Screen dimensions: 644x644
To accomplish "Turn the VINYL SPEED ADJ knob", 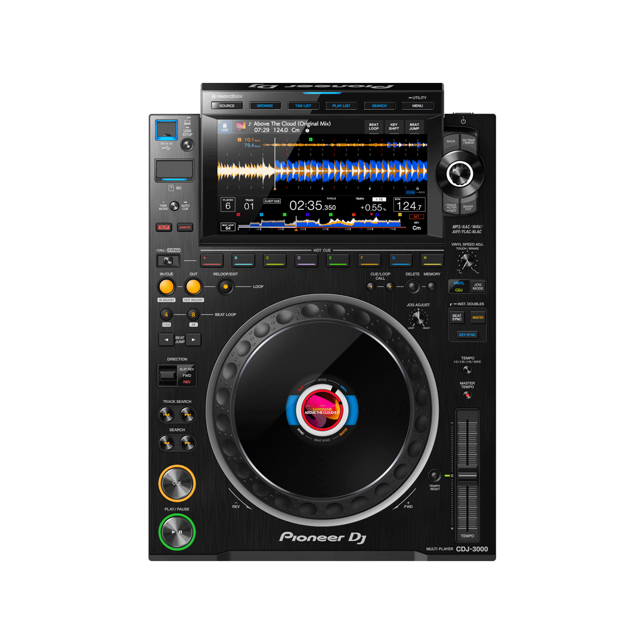I will tap(467, 261).
